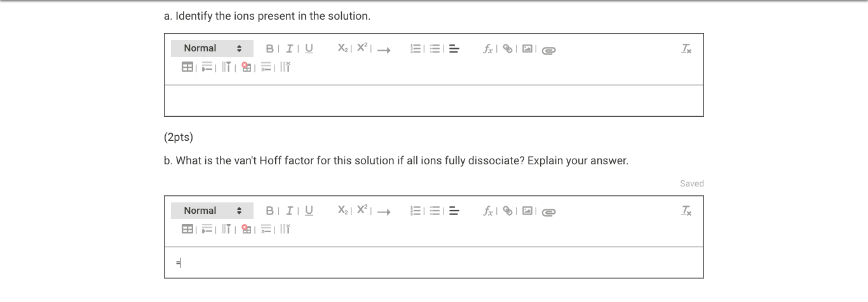Insert image in question a toolbar
The image size is (868, 302).
(x=527, y=49)
